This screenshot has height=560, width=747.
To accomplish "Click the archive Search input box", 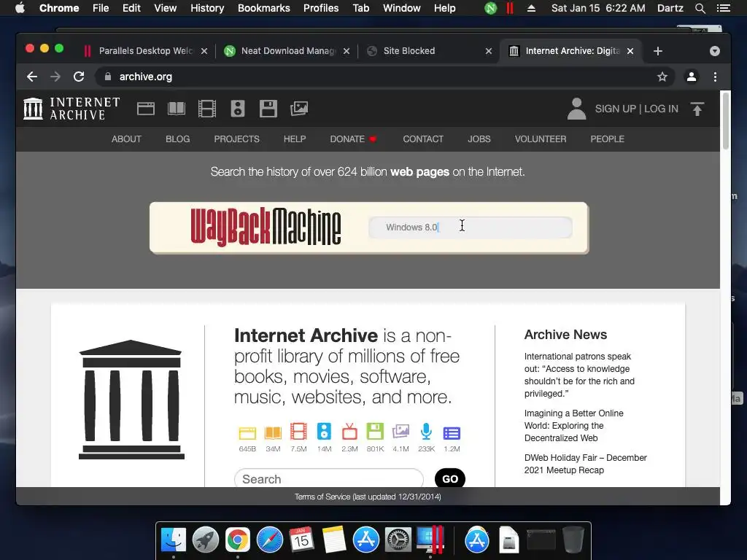I will pos(329,478).
